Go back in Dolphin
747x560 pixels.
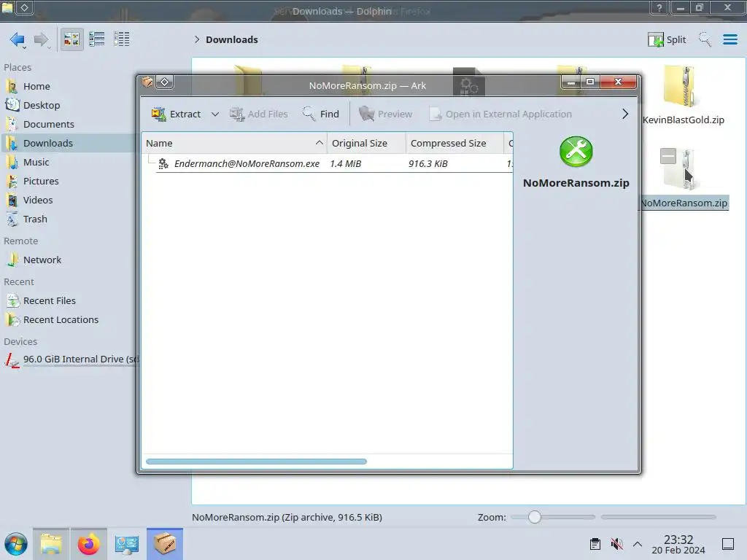(x=18, y=39)
